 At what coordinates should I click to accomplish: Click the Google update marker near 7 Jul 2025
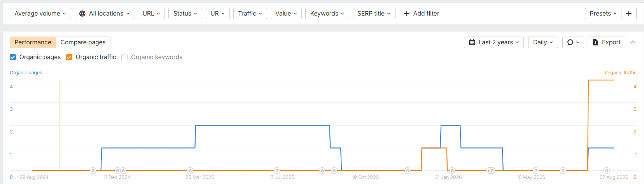point(277,170)
